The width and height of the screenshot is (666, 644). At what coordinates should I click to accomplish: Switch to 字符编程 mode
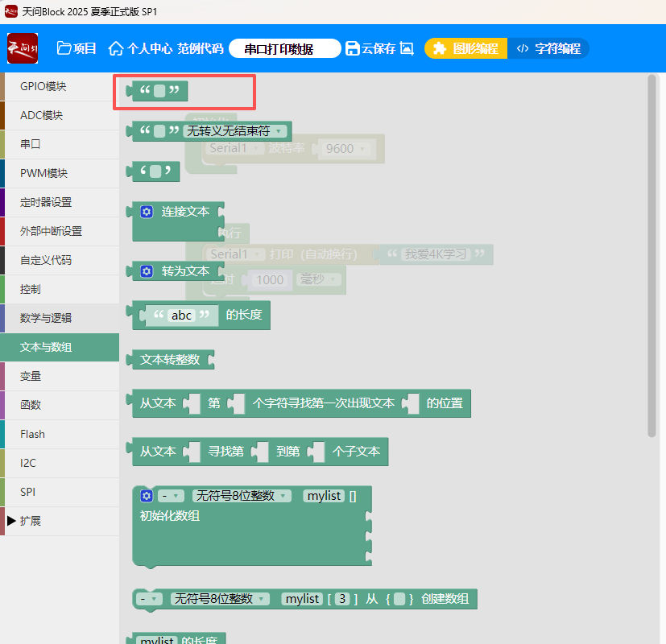tap(548, 48)
